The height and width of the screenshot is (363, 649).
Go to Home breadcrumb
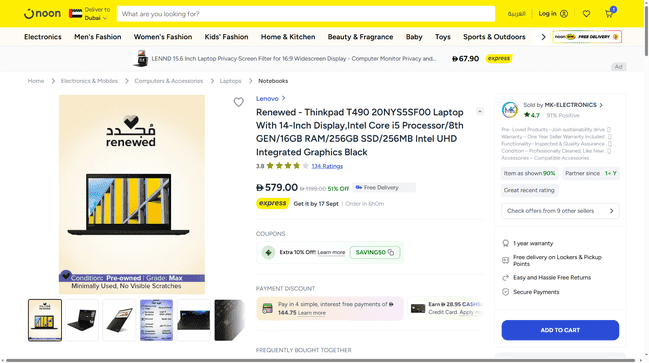coord(36,81)
